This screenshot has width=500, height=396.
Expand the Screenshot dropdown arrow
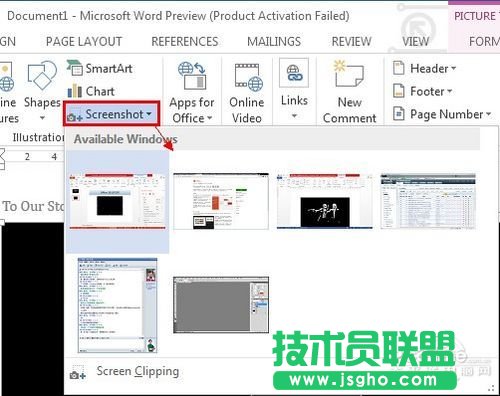point(149,114)
